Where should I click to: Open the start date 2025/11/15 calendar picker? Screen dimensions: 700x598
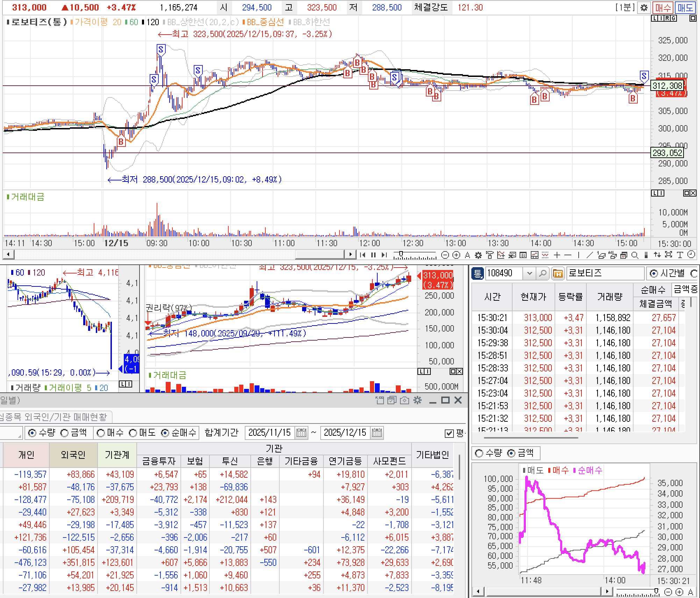click(x=301, y=433)
